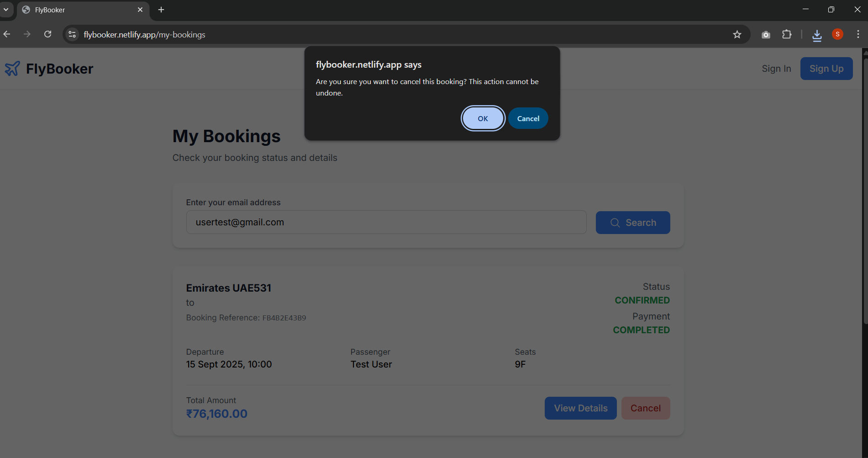
Task: Open the browser extensions icon
Action: [x=787, y=34]
